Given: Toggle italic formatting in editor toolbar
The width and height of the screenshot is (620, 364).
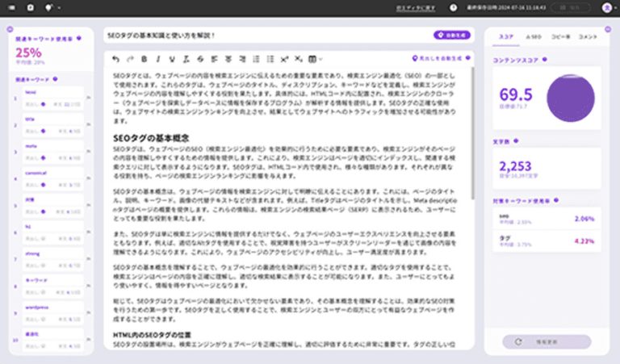Looking at the screenshot, I should pyautogui.click(x=157, y=59).
